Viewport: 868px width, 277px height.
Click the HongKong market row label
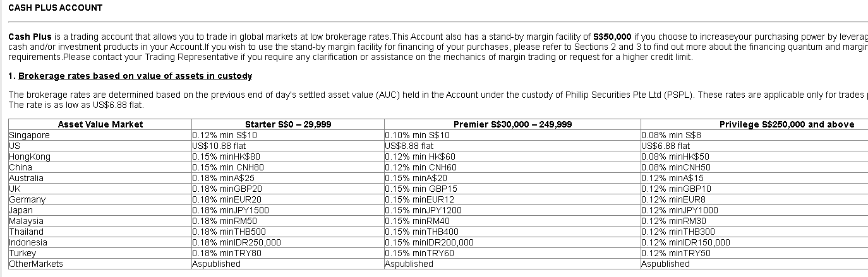click(30, 156)
